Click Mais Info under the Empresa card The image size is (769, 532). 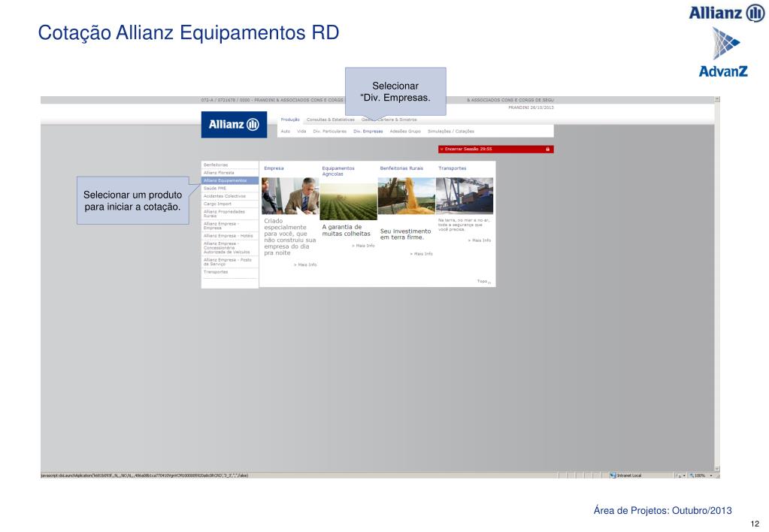coord(305,264)
